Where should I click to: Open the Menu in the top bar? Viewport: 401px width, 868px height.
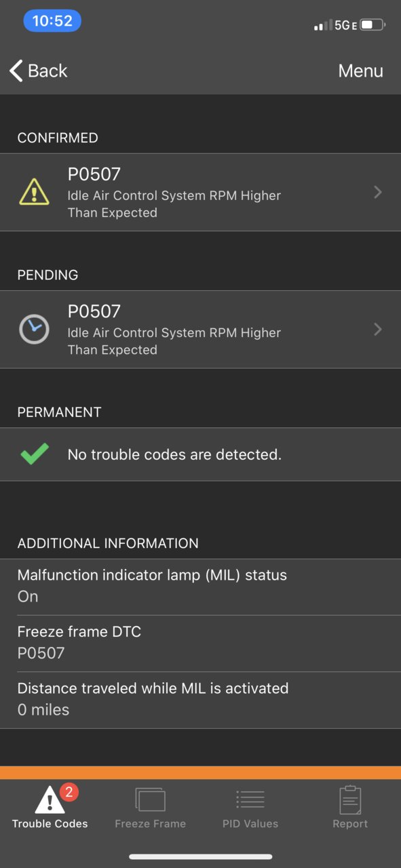point(360,71)
